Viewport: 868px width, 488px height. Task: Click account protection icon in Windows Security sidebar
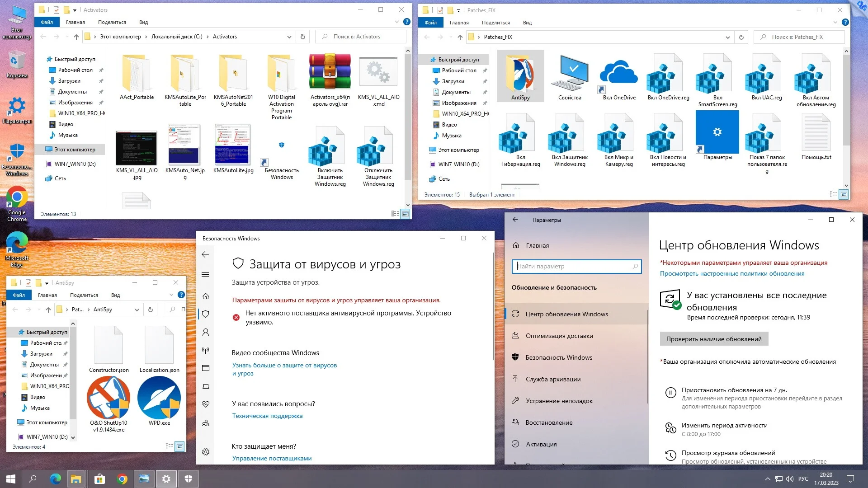[206, 332]
